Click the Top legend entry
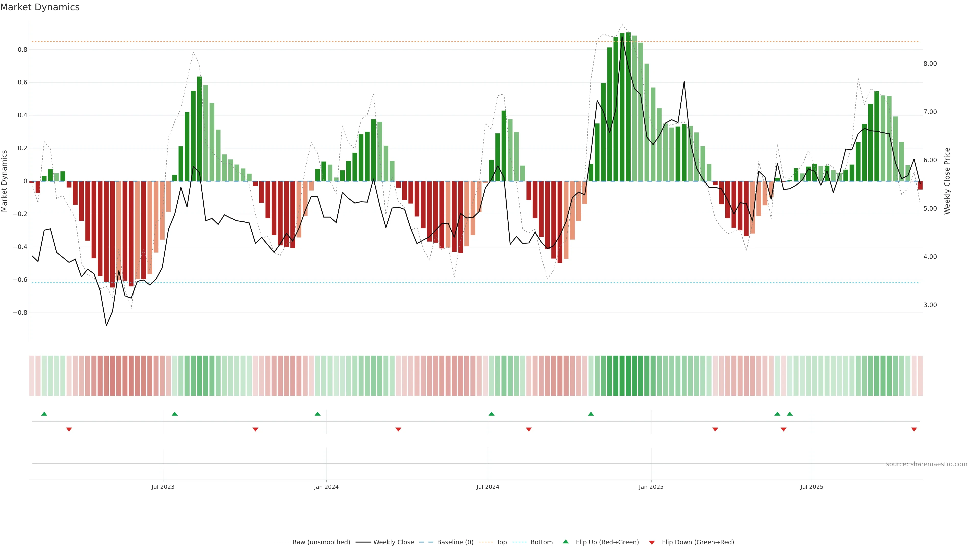Image resolution: width=980 pixels, height=551 pixels. (x=501, y=542)
